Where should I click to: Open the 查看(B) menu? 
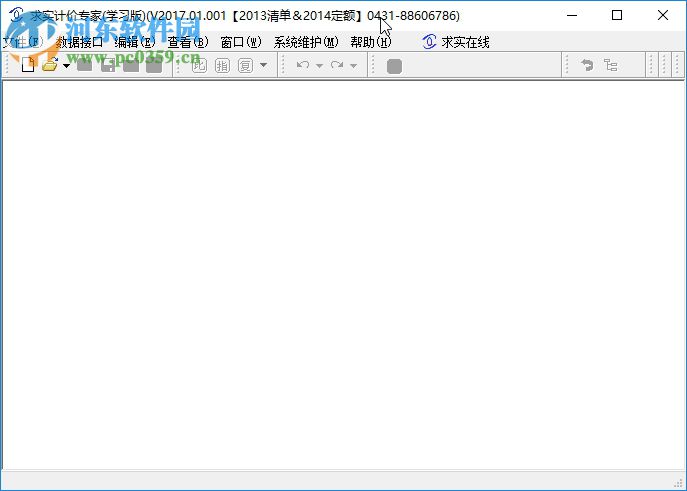(x=188, y=42)
